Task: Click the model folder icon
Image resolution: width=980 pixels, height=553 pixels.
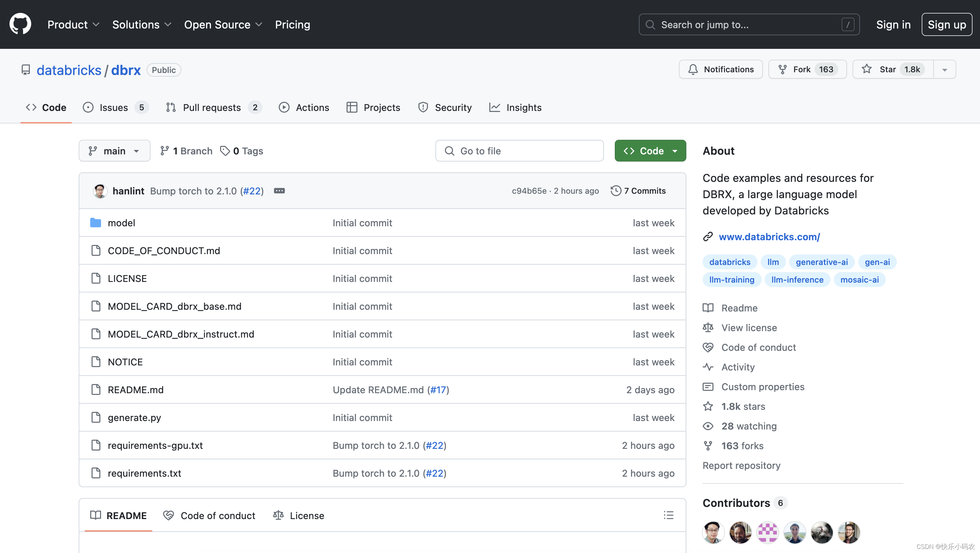Action: tap(96, 223)
